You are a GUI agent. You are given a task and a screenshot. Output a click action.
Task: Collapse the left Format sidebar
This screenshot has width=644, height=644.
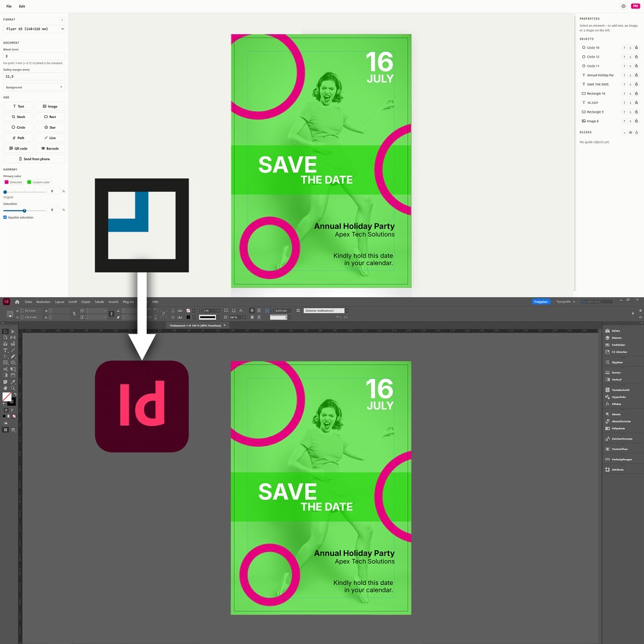coord(62,19)
